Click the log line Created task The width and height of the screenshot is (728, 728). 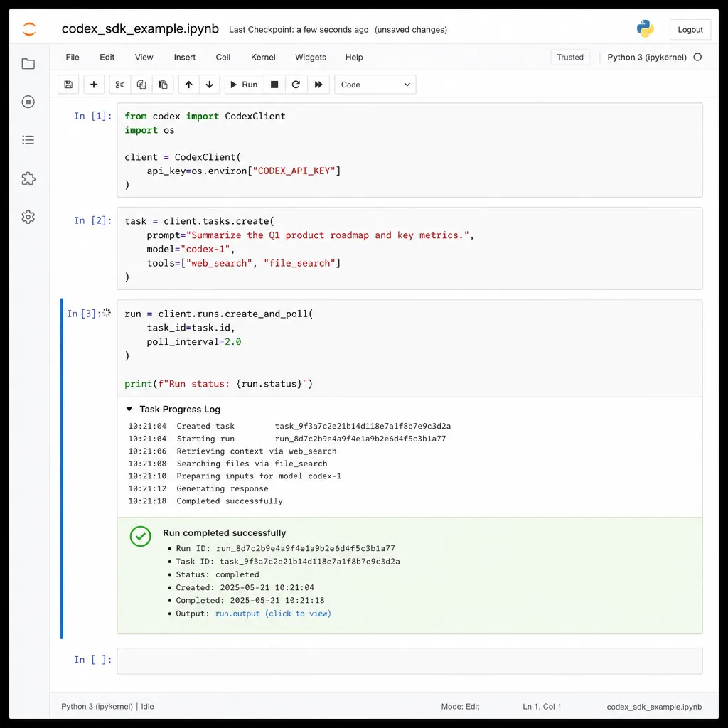coord(289,426)
